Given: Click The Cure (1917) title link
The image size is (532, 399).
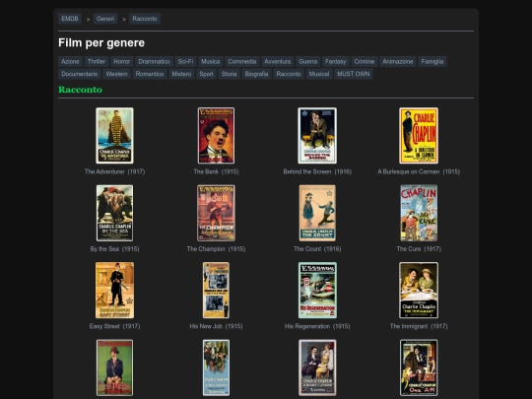Looking at the screenshot, I should click(x=419, y=249).
